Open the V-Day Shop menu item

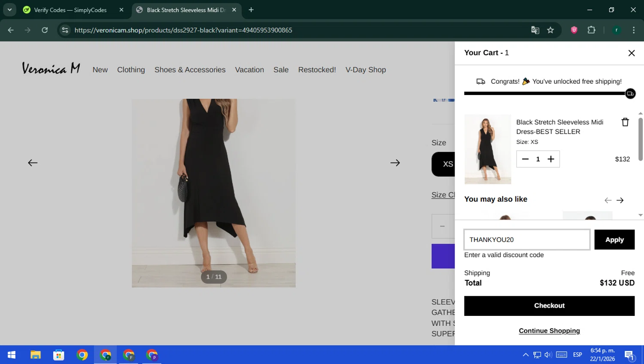pos(365,70)
